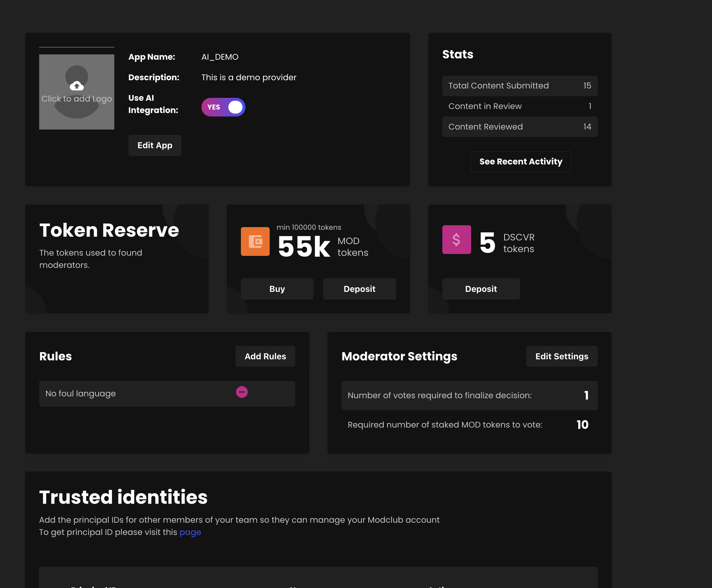Click the 'No foul language' rule text
Screen dimensions: 712x588
(80, 394)
